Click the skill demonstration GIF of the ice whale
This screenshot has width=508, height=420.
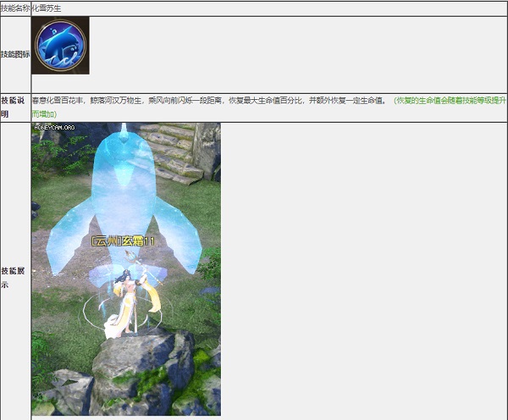pyautogui.click(x=126, y=269)
